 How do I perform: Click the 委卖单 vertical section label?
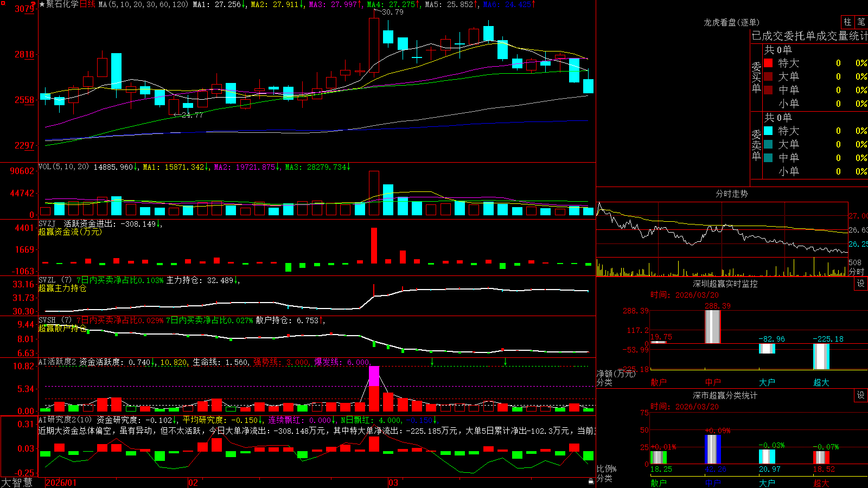(x=756, y=145)
